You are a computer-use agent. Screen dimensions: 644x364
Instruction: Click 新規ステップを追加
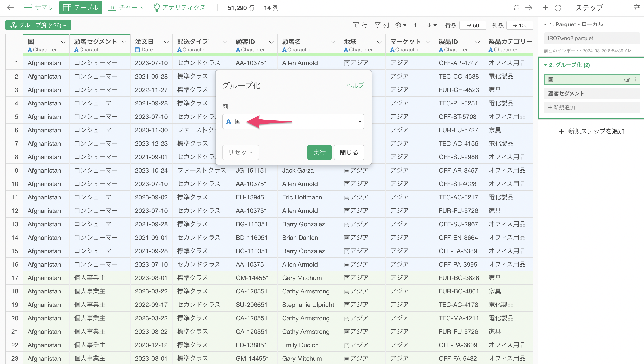tap(592, 131)
